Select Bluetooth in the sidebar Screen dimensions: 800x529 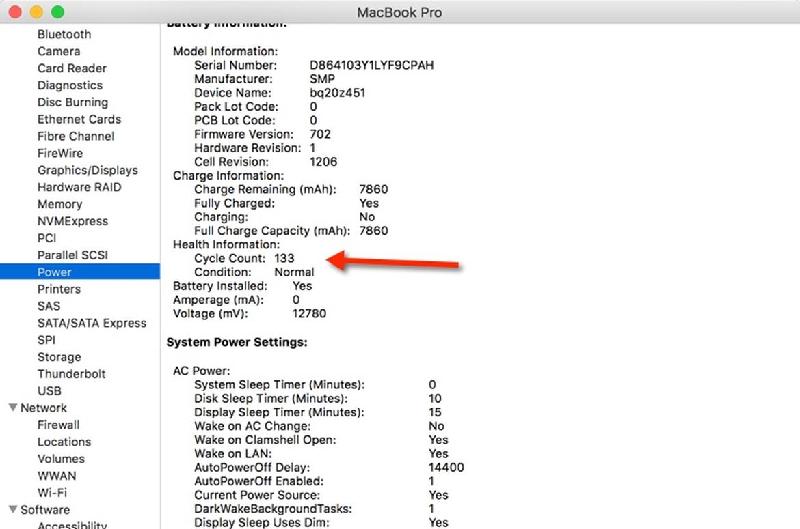point(64,34)
